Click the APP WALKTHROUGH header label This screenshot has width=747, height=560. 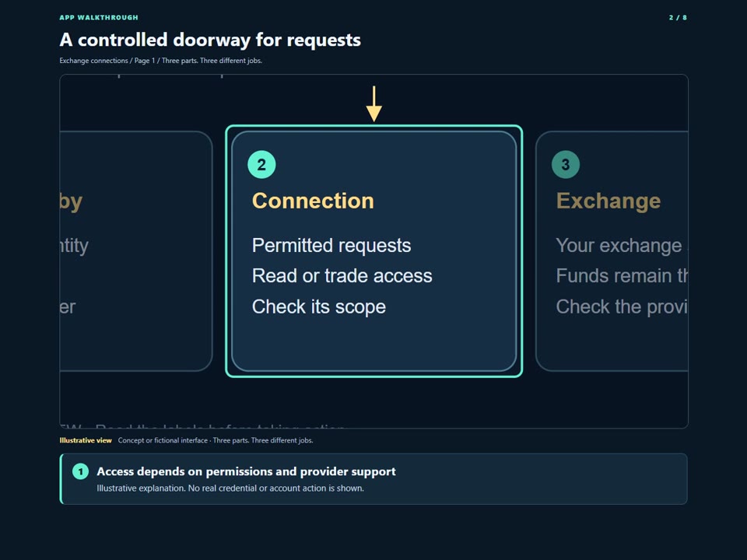pyautogui.click(x=99, y=18)
